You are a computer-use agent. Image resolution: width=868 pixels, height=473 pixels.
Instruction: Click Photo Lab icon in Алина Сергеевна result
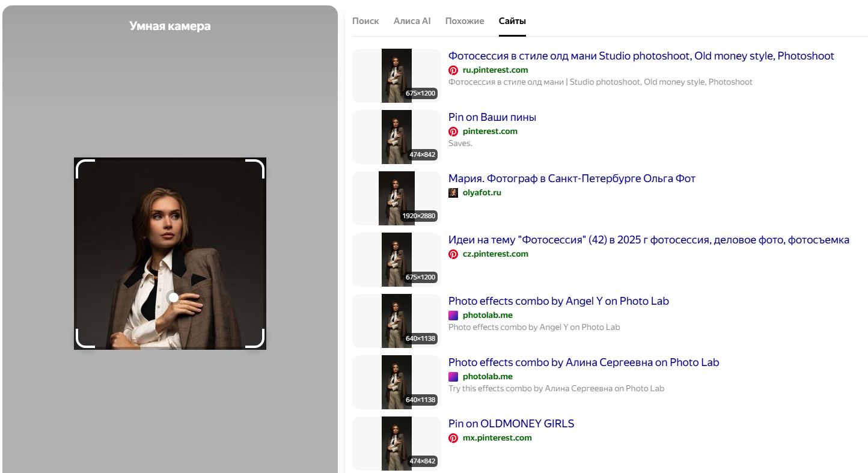[453, 377]
